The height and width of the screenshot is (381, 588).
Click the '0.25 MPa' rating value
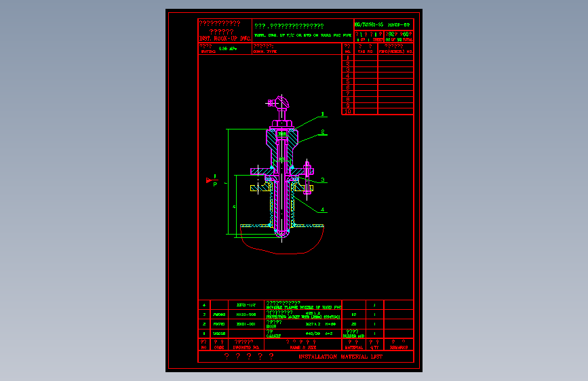[x=228, y=49]
